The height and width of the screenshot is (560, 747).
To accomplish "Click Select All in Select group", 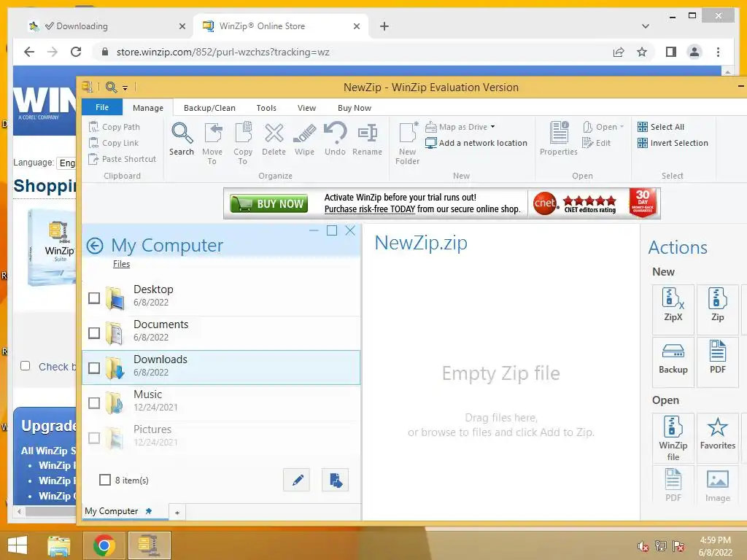I will [661, 127].
